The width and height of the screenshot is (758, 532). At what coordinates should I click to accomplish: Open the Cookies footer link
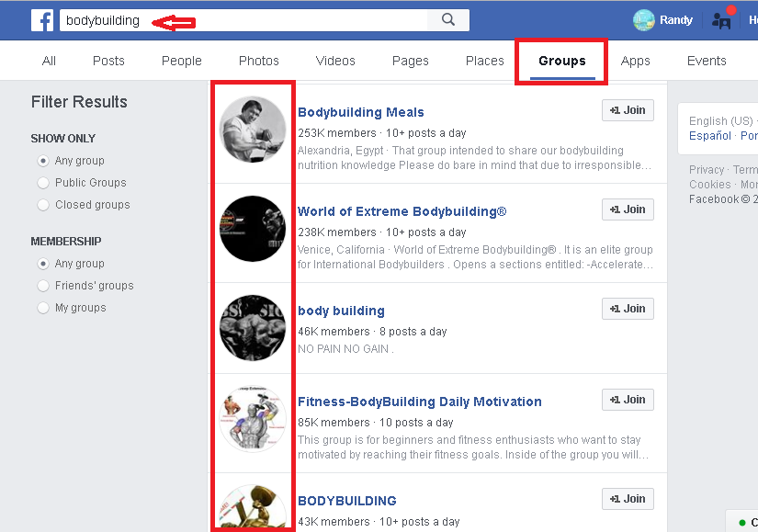(709, 185)
